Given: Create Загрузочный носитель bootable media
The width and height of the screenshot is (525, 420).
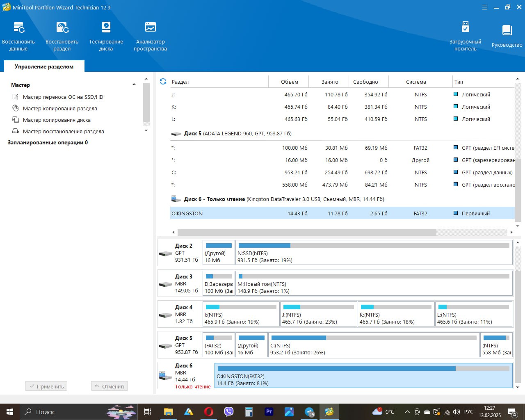Looking at the screenshot, I should 465,37.
